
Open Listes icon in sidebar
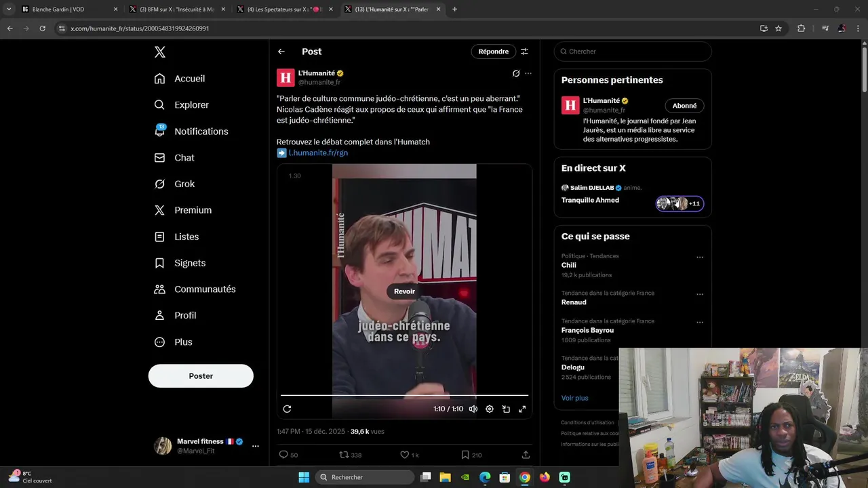pyautogui.click(x=159, y=237)
